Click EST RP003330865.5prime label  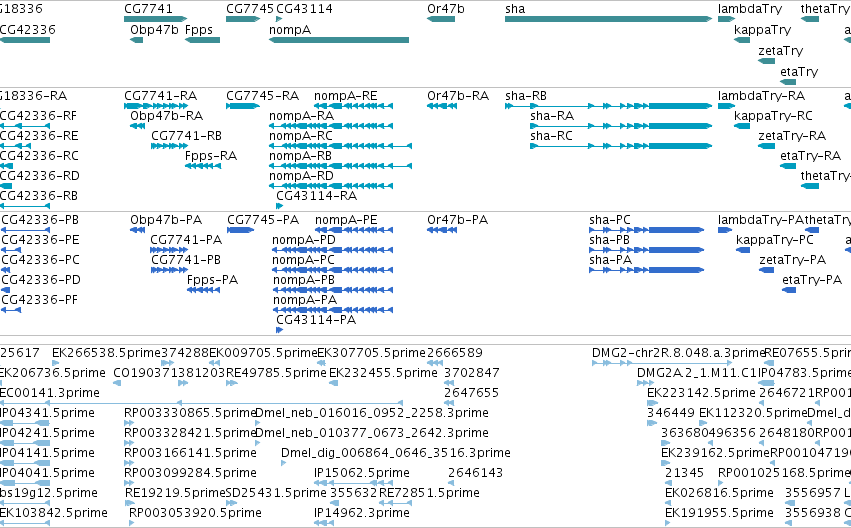click(190, 412)
